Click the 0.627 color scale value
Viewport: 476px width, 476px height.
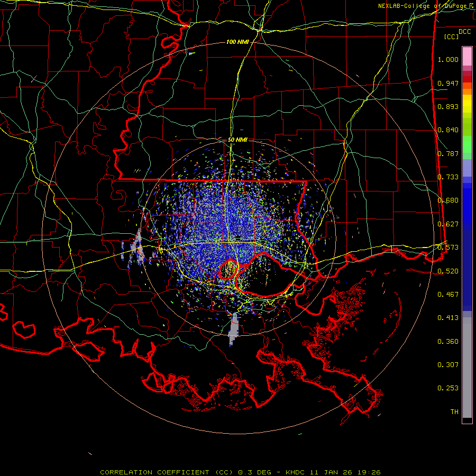tap(448, 224)
